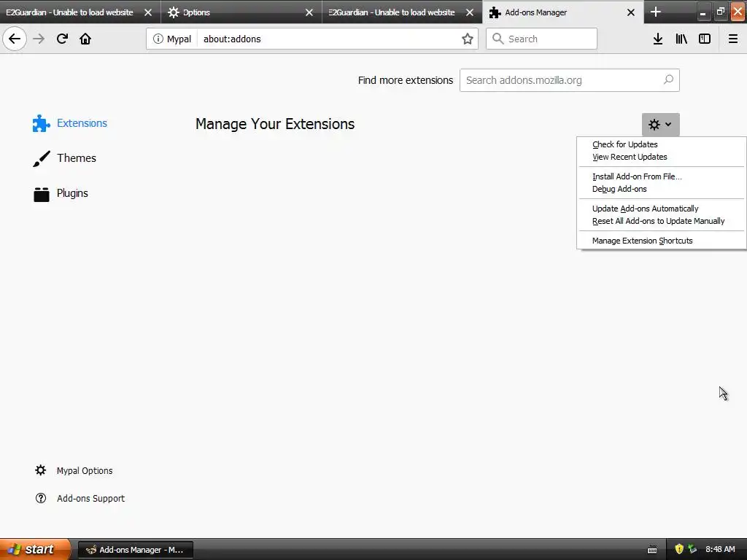Close the second E2Guardian tab
Viewport: 747px width, 560px height.
pos(470,12)
